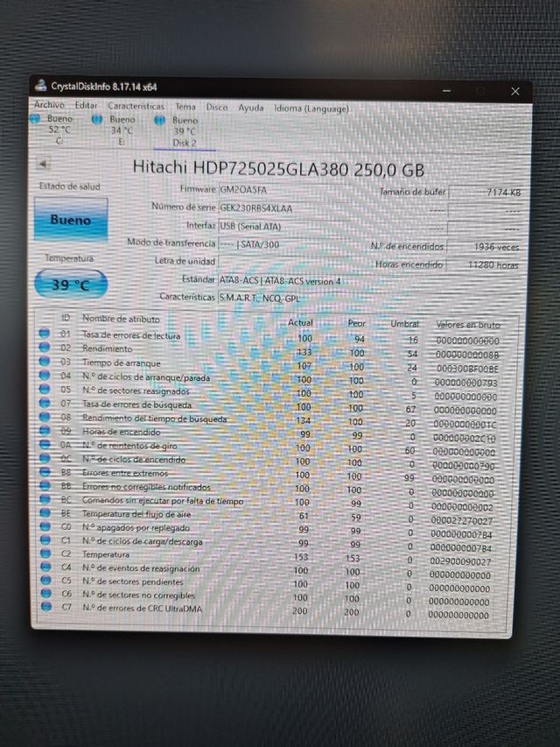Image resolution: width=560 pixels, height=747 pixels.
Task: Click status icon for Rendimiento row 02
Action: pos(45,347)
